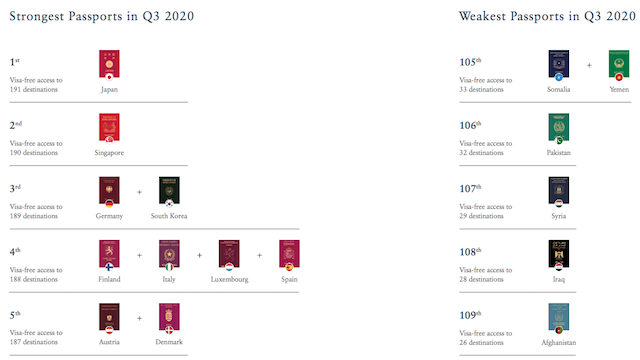Select the Syria passport icon

[559, 191]
